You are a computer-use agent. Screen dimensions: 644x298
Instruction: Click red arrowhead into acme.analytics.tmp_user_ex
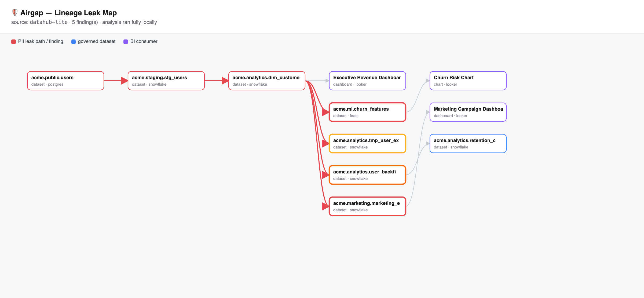326,143
